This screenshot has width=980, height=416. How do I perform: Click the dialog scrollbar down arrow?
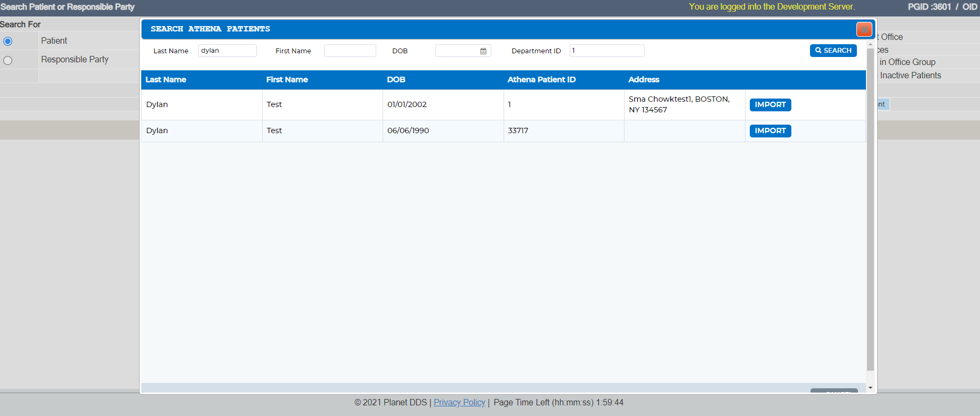[x=870, y=388]
